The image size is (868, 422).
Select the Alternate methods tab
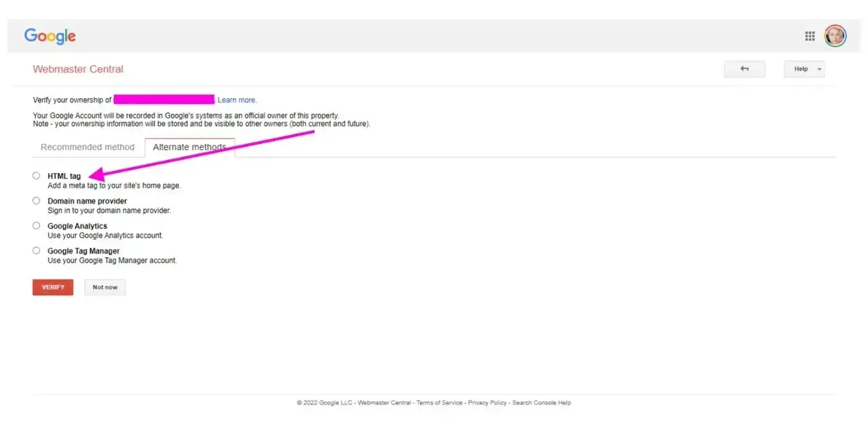[189, 147]
